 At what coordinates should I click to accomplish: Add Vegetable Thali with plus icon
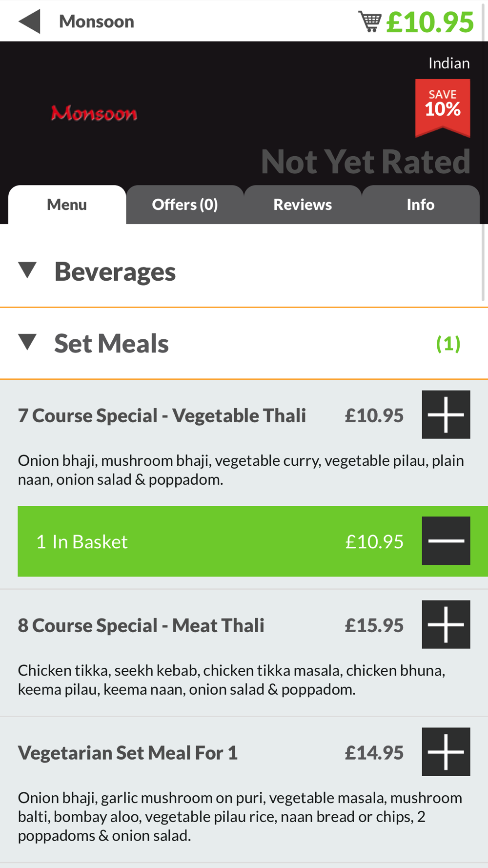tap(446, 414)
